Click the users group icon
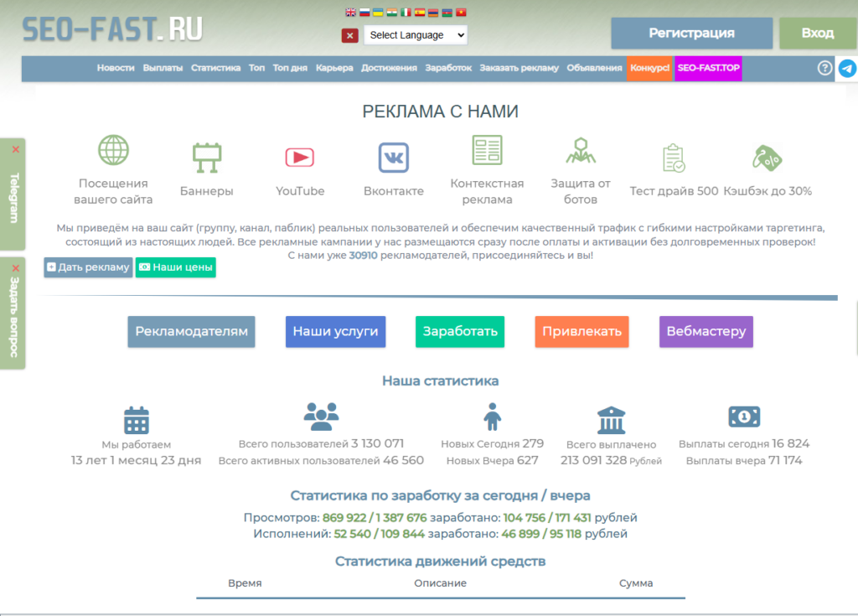The height and width of the screenshot is (616, 858). pyautogui.click(x=321, y=417)
